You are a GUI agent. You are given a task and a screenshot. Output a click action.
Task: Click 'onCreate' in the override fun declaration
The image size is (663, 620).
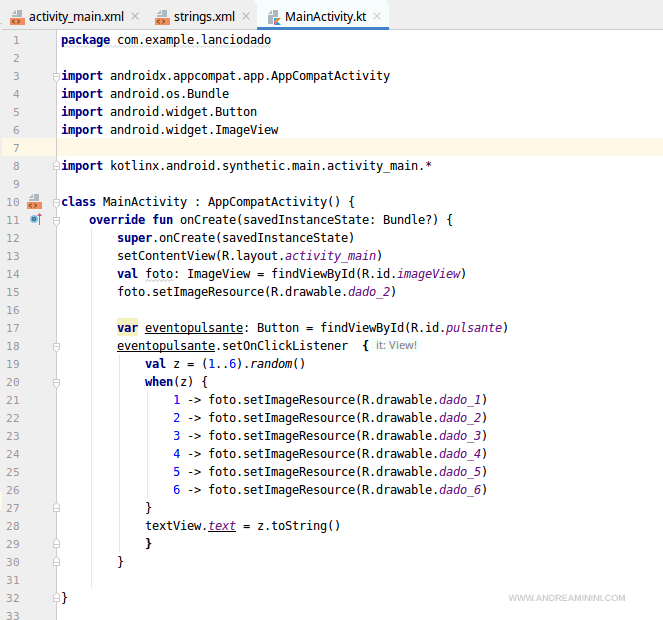tap(208, 219)
